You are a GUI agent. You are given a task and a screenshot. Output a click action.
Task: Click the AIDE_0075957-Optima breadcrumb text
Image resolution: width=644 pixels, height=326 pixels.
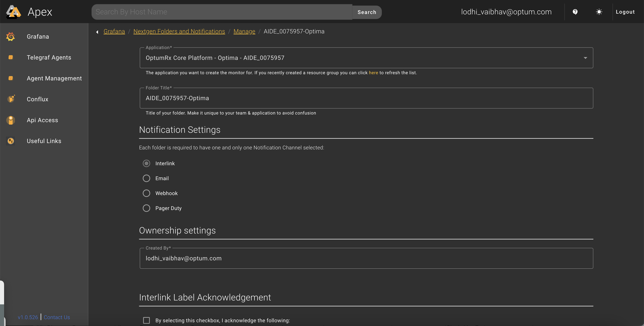294,31
